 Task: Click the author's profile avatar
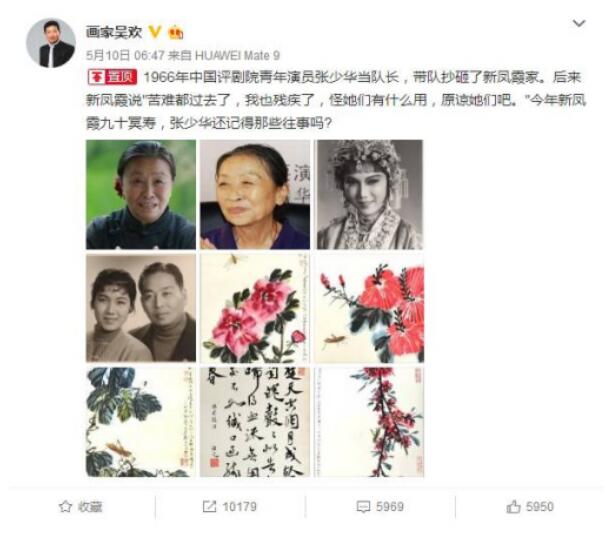[51, 43]
